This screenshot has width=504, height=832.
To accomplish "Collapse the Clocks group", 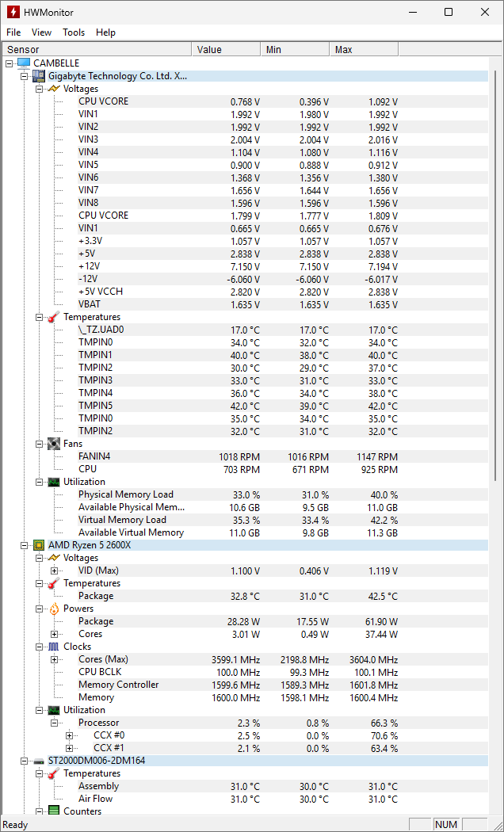I will pyautogui.click(x=39, y=647).
